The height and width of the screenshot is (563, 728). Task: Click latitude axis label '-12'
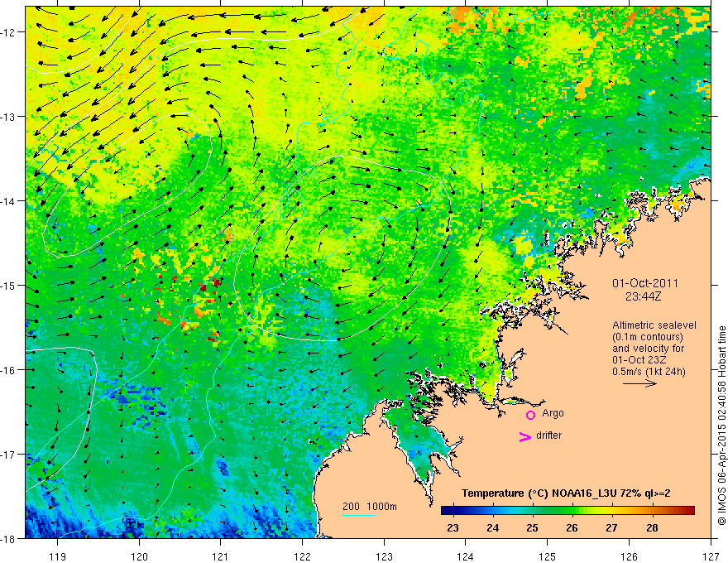pyautogui.click(x=7, y=32)
